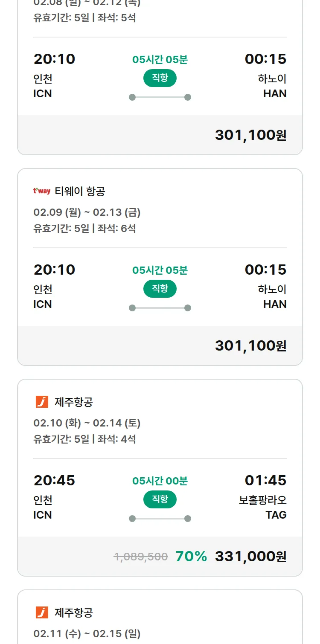The width and height of the screenshot is (320, 644).
Task: Tap the 01:45 arrival time
Action: tap(265, 480)
